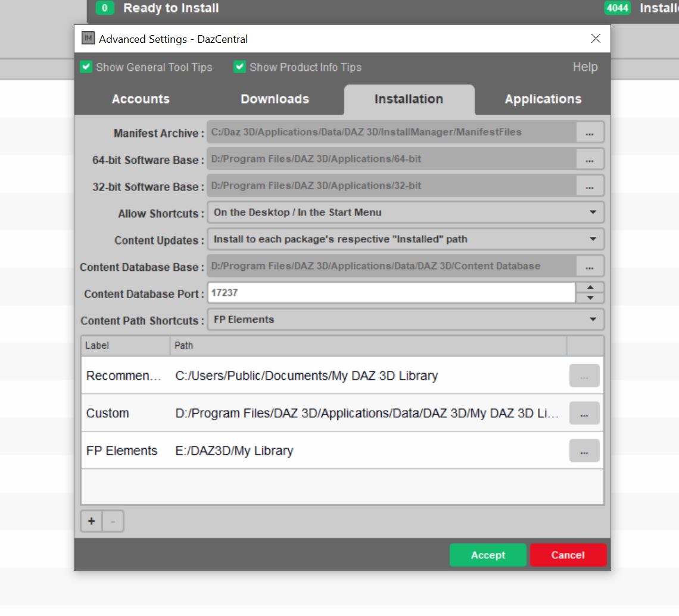Viewport: 679px width, 616px height.
Task: Add a new content path with plus
Action: (x=91, y=521)
